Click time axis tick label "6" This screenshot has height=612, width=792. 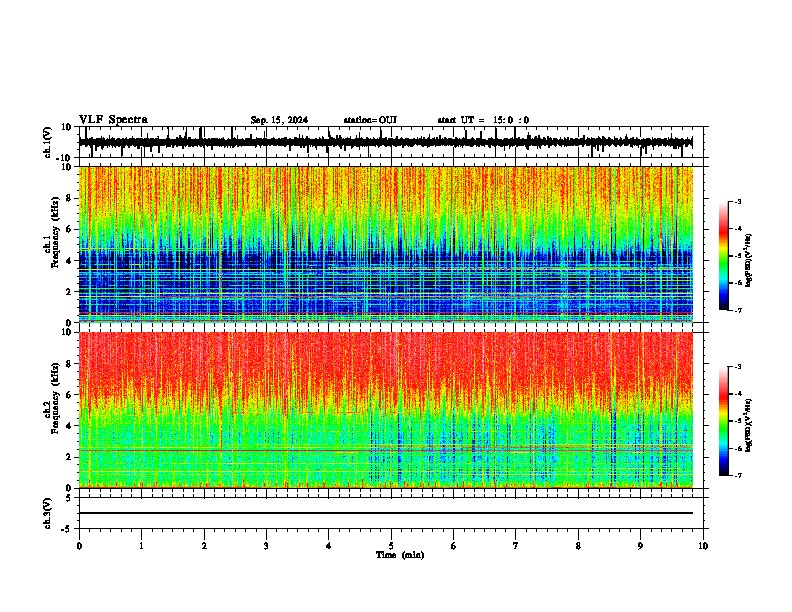click(454, 546)
